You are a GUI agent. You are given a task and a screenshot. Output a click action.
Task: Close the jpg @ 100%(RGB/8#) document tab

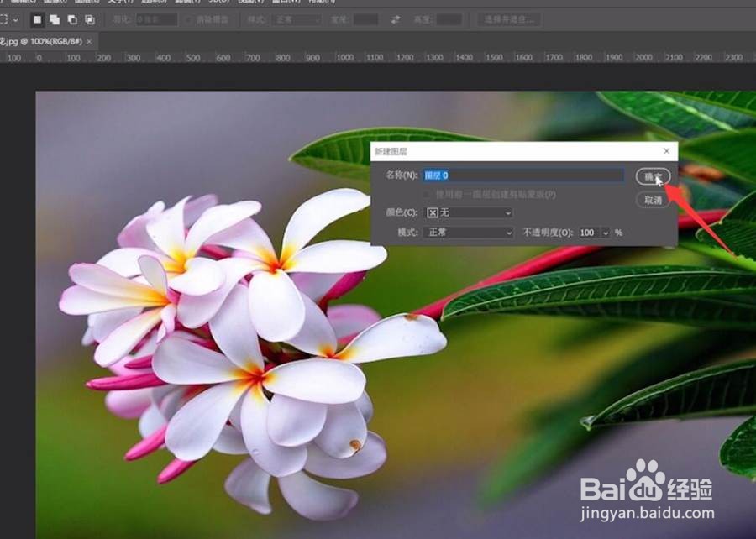[x=89, y=42]
